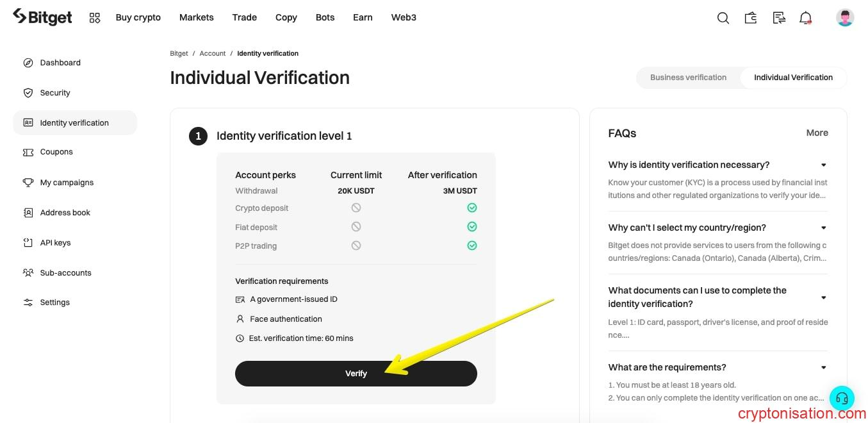Open the orders list icon

[779, 18]
